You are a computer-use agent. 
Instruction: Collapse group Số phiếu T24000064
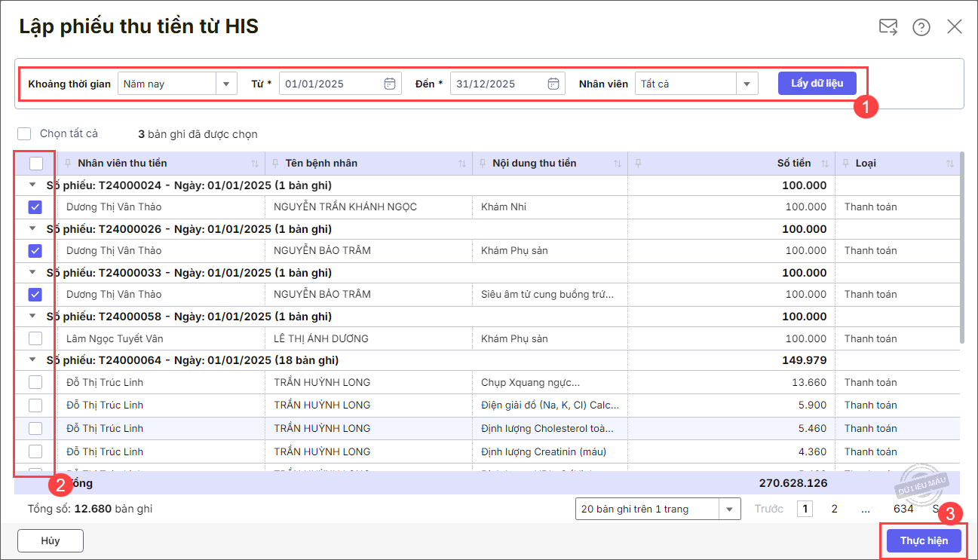pos(32,360)
